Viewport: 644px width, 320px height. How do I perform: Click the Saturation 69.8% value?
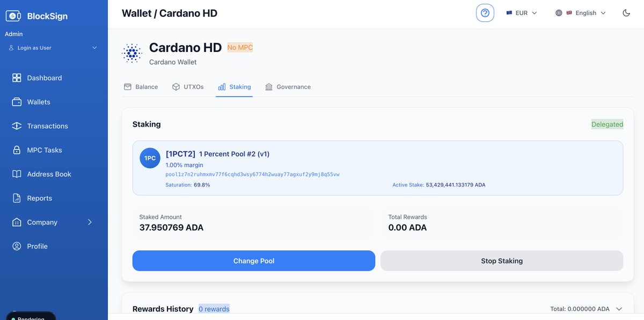[202, 185]
